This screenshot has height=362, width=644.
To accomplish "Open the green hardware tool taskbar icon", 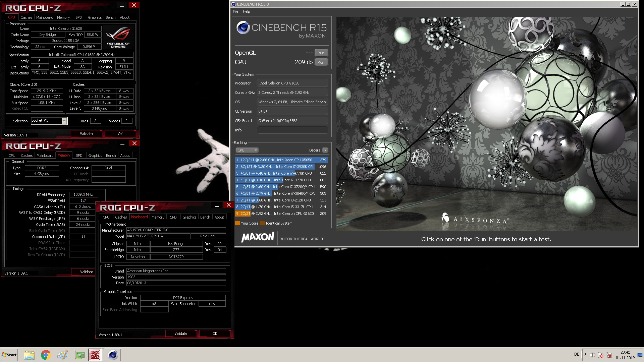I will point(79,355).
